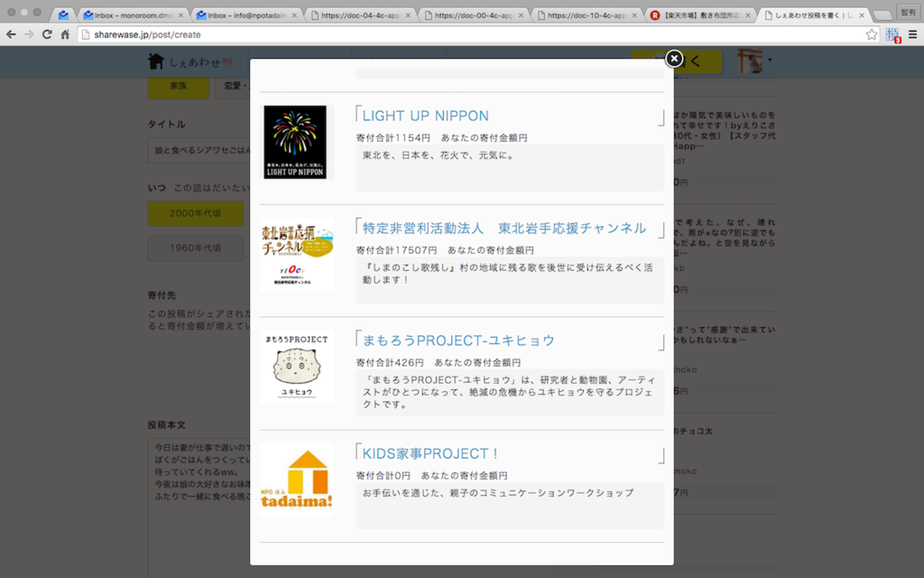Click the 寄付合計426円 text
924x578 pixels.
click(x=390, y=363)
